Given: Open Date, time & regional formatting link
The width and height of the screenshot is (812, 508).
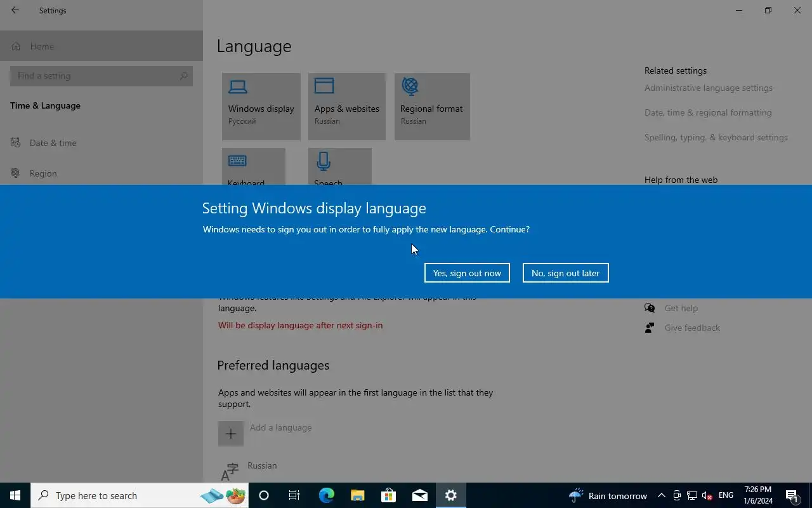Looking at the screenshot, I should pos(708,112).
